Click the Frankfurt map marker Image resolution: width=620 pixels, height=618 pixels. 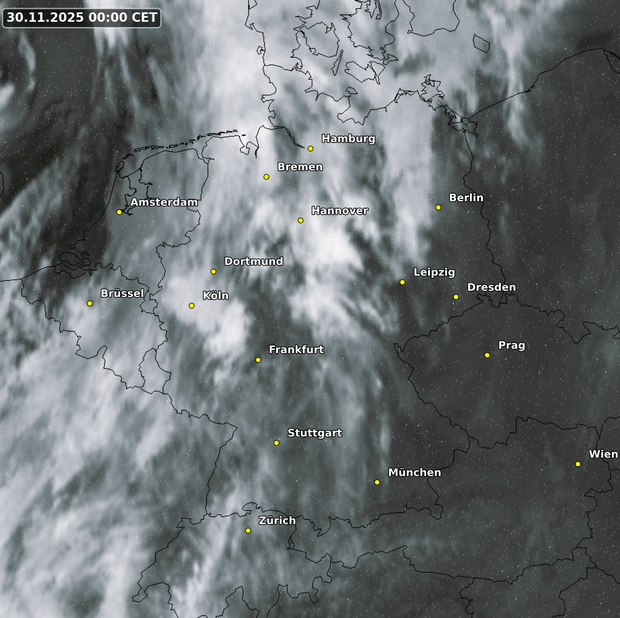[x=258, y=360]
